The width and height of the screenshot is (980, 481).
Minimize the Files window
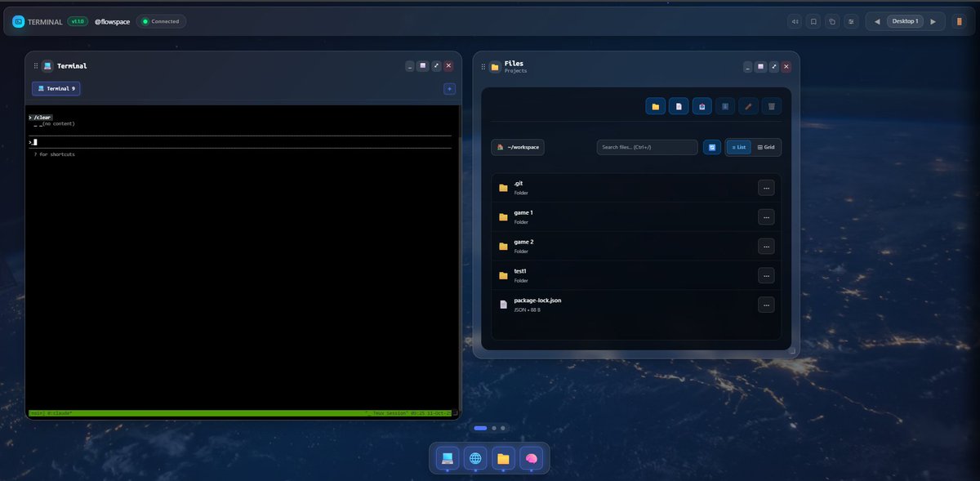(747, 67)
